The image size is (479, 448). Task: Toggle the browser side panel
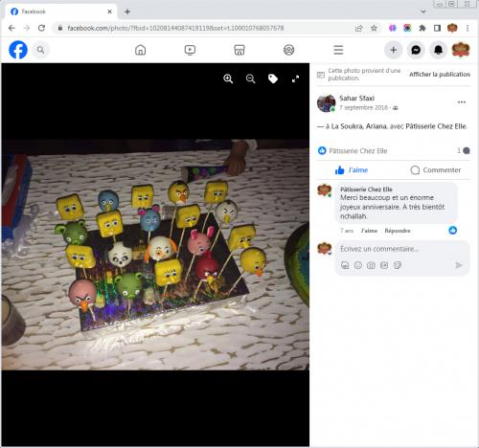(x=437, y=28)
